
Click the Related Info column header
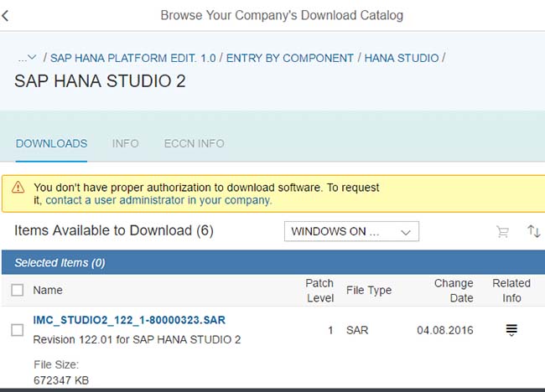pos(511,291)
